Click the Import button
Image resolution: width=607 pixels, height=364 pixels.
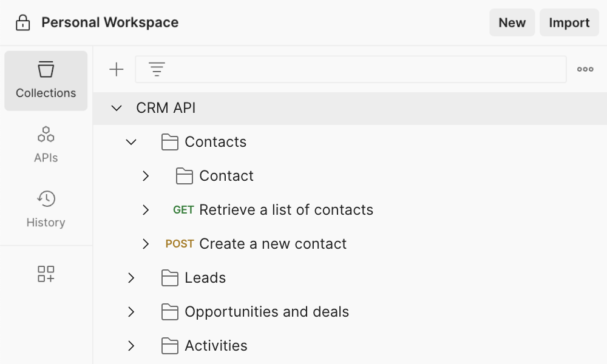(x=569, y=23)
